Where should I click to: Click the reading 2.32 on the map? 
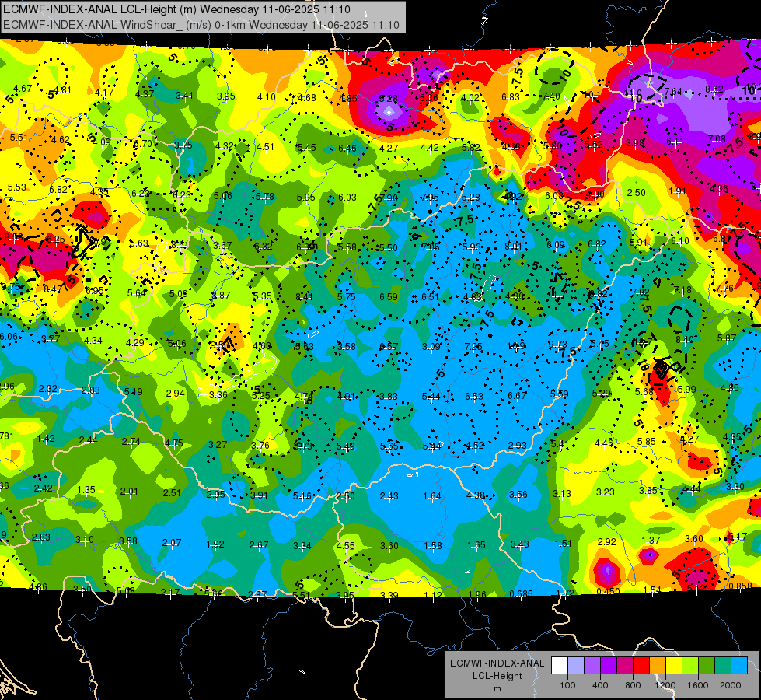pyautogui.click(x=47, y=389)
